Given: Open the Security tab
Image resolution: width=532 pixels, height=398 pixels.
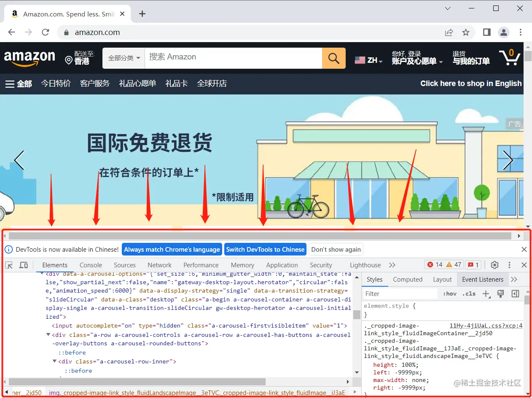Looking at the screenshot, I should [321, 265].
